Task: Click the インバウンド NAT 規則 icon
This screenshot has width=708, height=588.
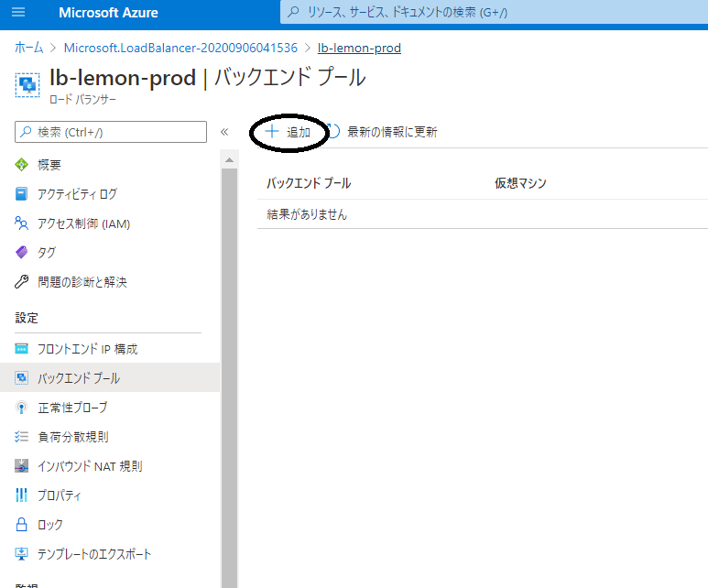Action: click(21, 465)
